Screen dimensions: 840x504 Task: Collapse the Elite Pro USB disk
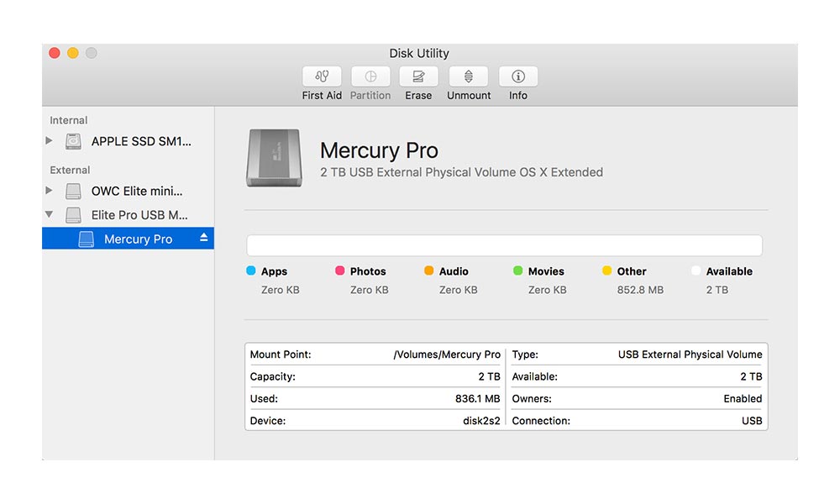50,215
